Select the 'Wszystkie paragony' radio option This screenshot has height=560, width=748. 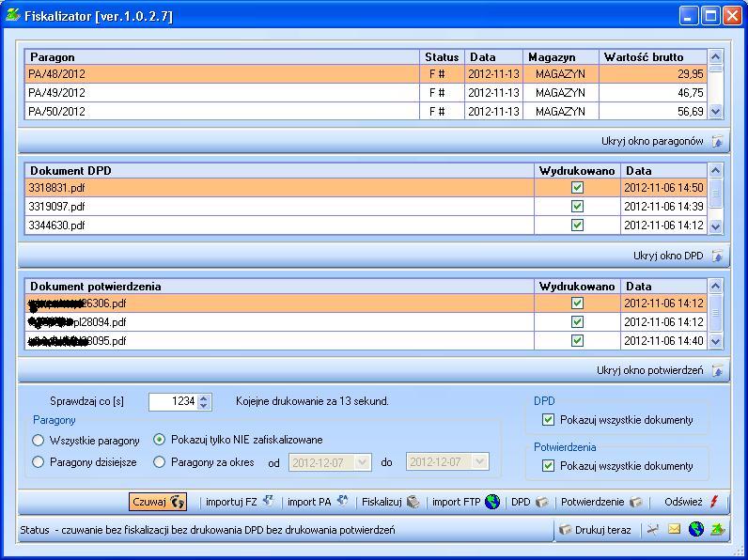pyautogui.click(x=39, y=441)
